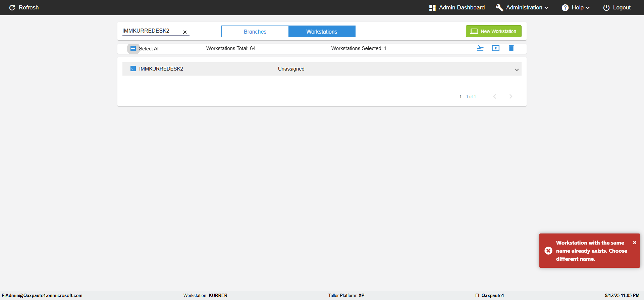Image resolution: width=644 pixels, height=300 pixels.
Task: Click FI: Qaxpauto1 in status bar
Action: pyautogui.click(x=489, y=295)
